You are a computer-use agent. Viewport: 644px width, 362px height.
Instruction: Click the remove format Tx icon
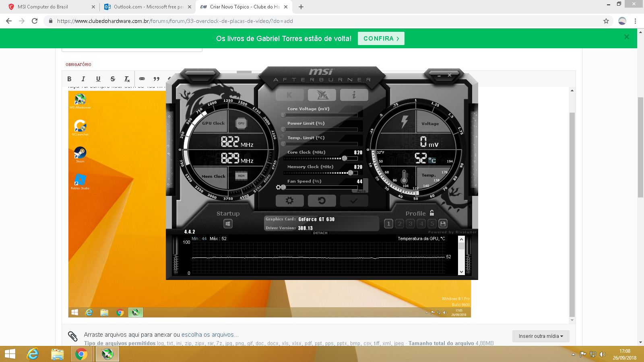[x=127, y=79]
